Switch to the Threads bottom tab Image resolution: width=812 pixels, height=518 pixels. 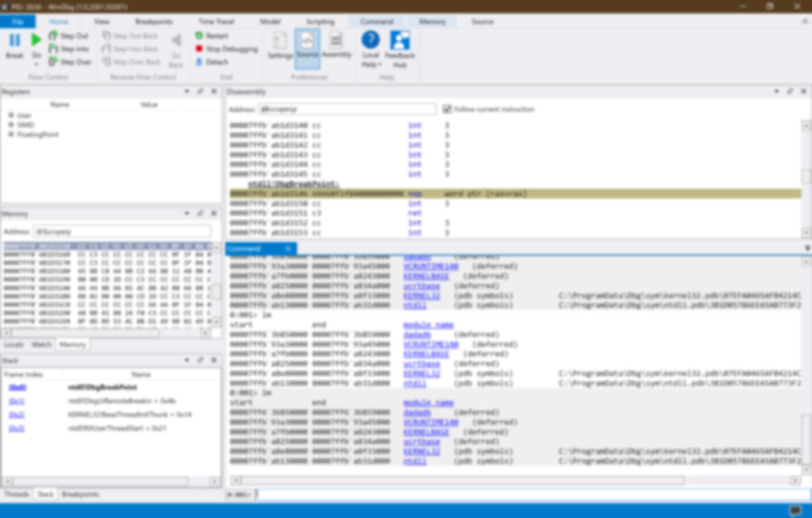(17, 494)
